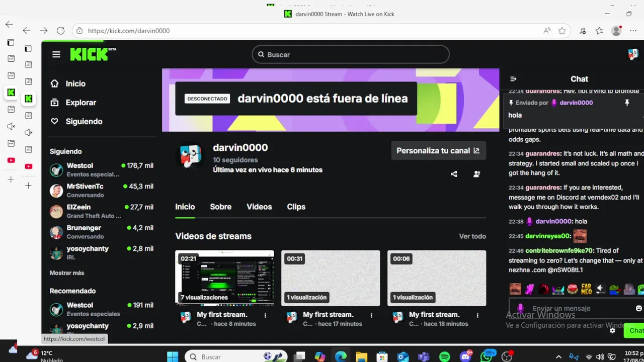Open the emoji picker smiley in chat box
644x362 pixels.
(x=639, y=308)
